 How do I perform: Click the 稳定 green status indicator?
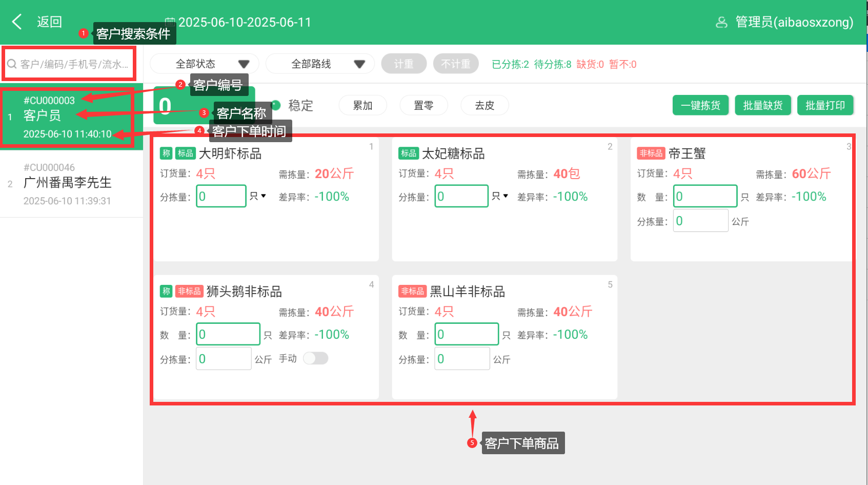point(276,105)
